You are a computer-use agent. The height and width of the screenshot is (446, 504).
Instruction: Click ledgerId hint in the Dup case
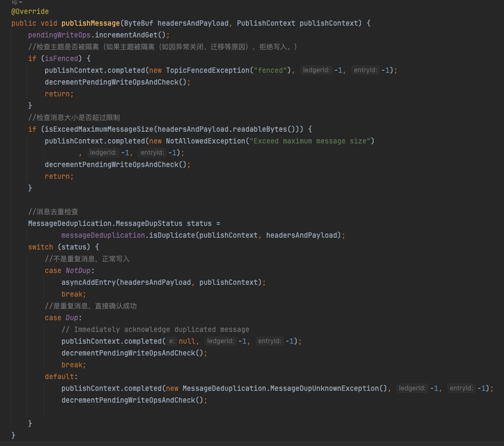pyautogui.click(x=221, y=341)
